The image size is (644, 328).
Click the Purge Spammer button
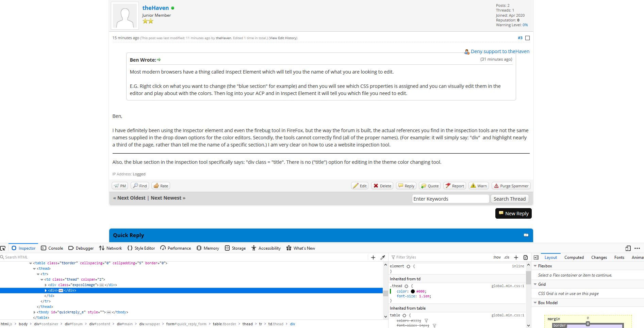click(511, 186)
